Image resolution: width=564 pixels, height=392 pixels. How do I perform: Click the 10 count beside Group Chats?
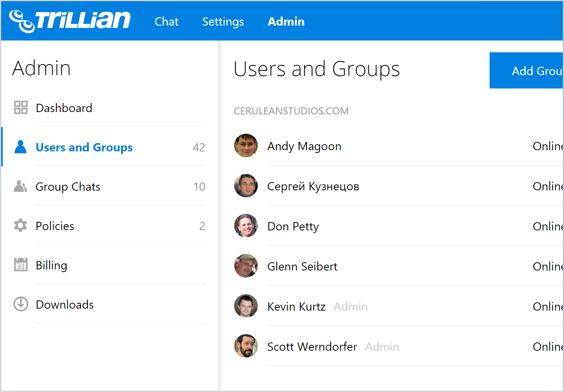pos(199,187)
